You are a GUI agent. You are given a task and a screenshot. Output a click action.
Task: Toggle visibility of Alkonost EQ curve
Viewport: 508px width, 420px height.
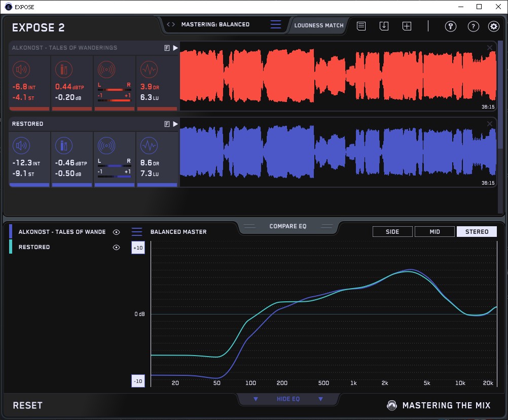coord(117,232)
